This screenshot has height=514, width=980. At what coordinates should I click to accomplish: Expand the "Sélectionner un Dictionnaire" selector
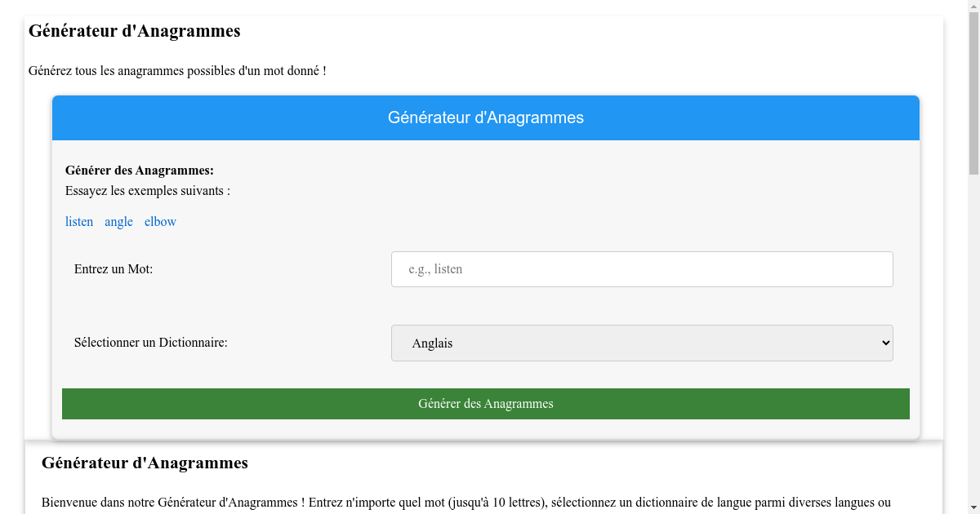pyautogui.click(x=641, y=343)
